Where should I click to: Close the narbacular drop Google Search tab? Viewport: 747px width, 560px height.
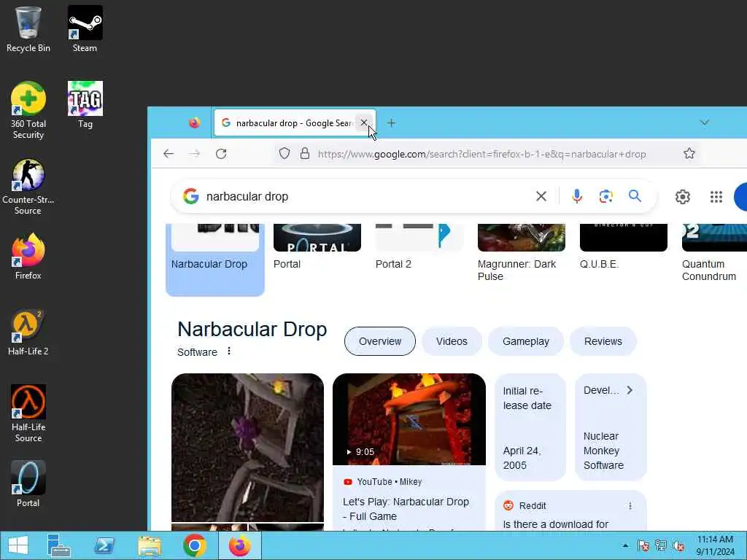point(363,122)
